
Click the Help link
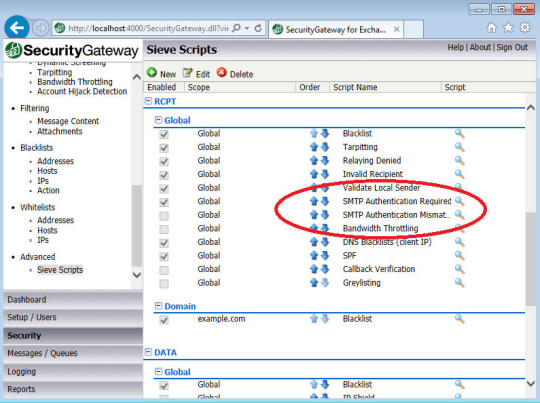(456, 47)
